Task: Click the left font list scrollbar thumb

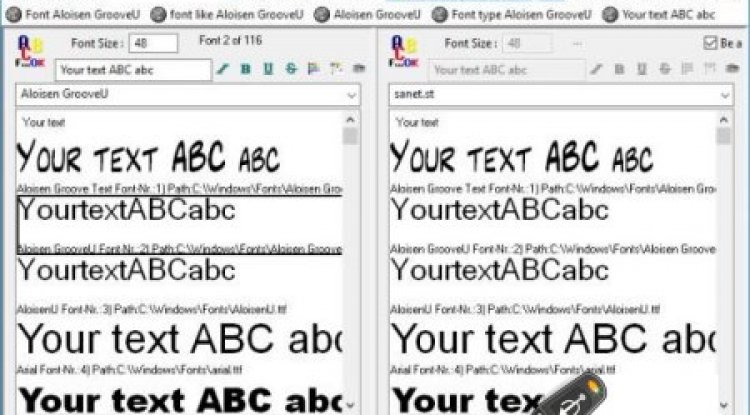Action: [350, 136]
